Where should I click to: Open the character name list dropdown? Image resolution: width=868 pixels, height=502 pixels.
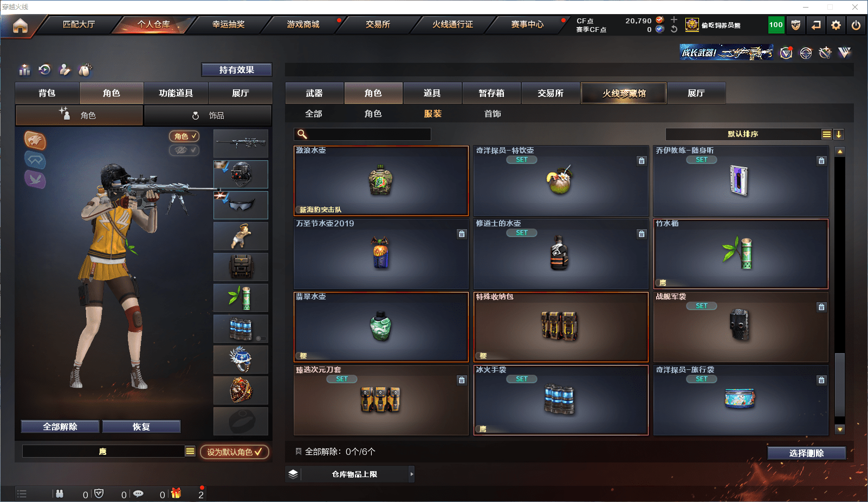pos(190,451)
